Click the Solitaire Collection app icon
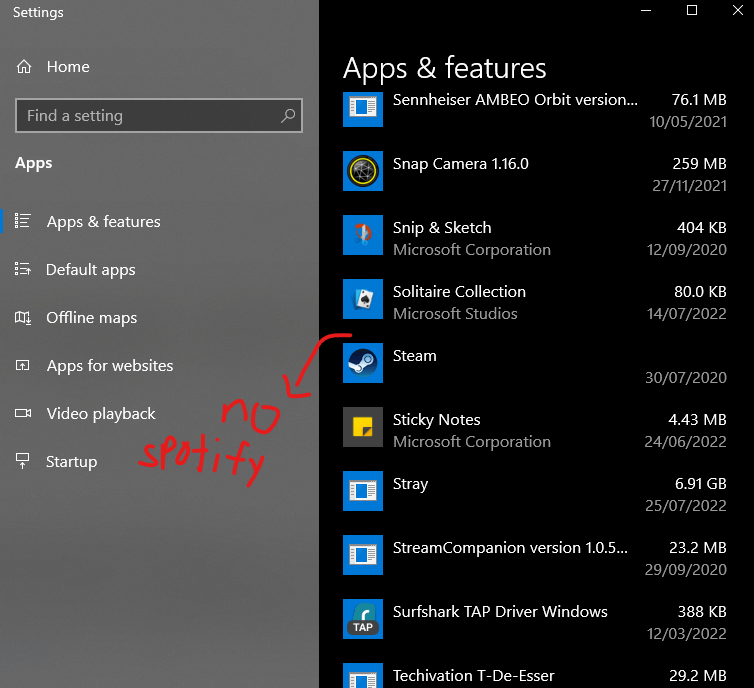This screenshot has width=754, height=688. (x=363, y=299)
